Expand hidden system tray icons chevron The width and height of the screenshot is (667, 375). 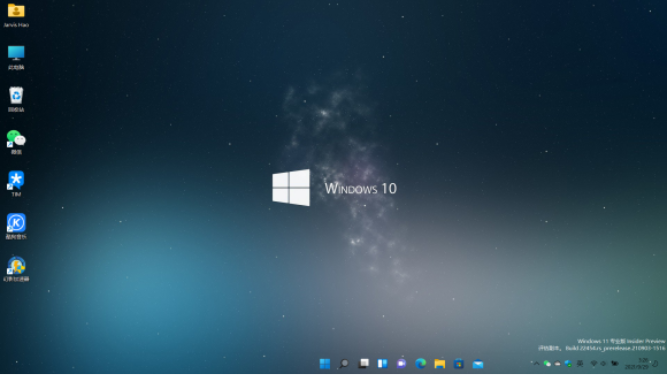click(x=536, y=364)
